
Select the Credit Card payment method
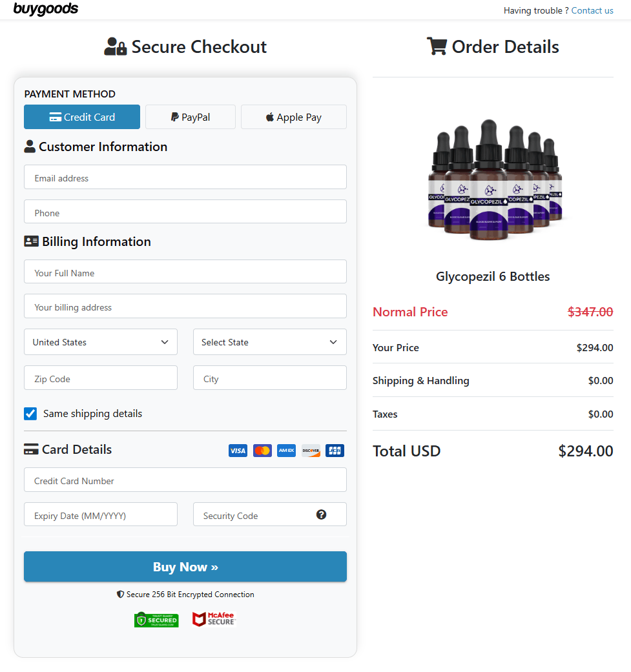[x=81, y=117]
